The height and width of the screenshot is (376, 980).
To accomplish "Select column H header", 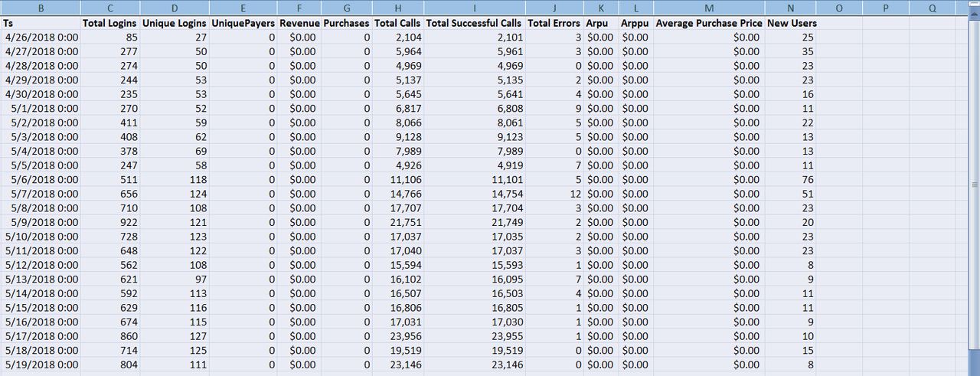I will tap(397, 8).
